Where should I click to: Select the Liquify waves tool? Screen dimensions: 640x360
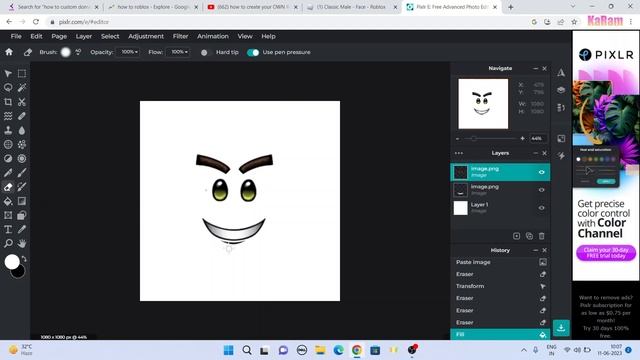click(x=8, y=116)
